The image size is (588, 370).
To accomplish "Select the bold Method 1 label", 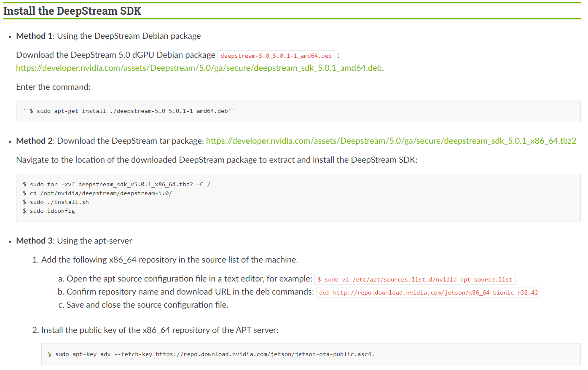I will [34, 36].
